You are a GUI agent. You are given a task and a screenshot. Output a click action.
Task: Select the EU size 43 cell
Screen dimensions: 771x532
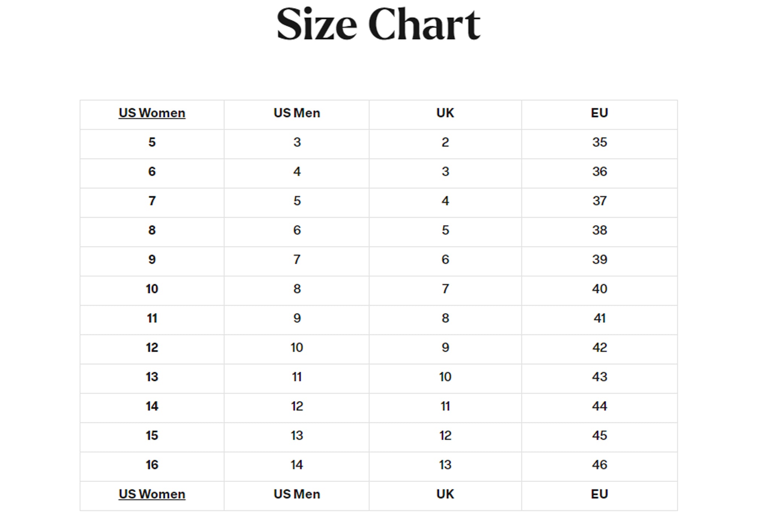tap(599, 377)
